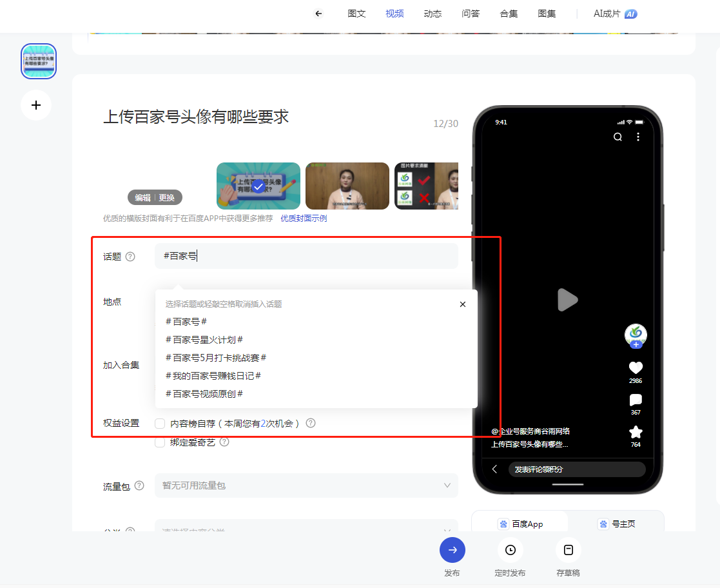Click the 定时发布 clock button
Viewport: 720px width, 588px height.
[x=510, y=550]
